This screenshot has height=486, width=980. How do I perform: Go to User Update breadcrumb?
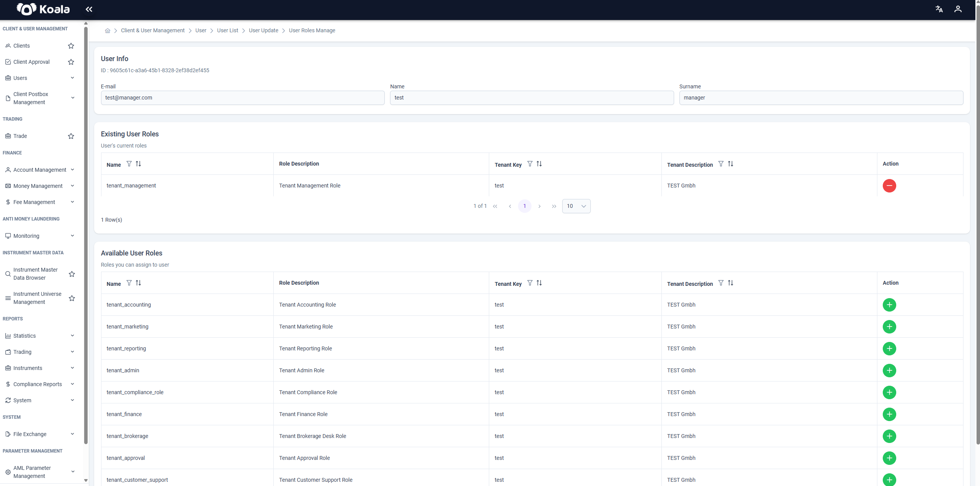(x=263, y=30)
